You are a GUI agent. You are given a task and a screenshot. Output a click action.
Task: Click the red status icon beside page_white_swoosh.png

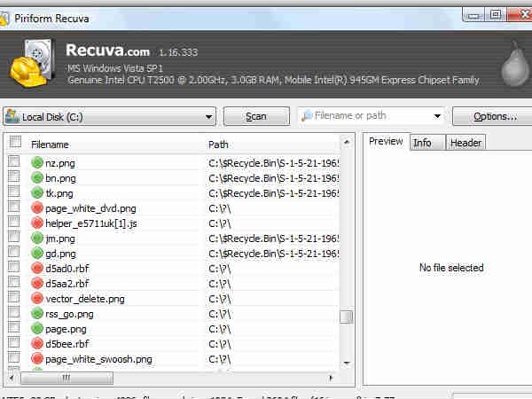coord(37,358)
